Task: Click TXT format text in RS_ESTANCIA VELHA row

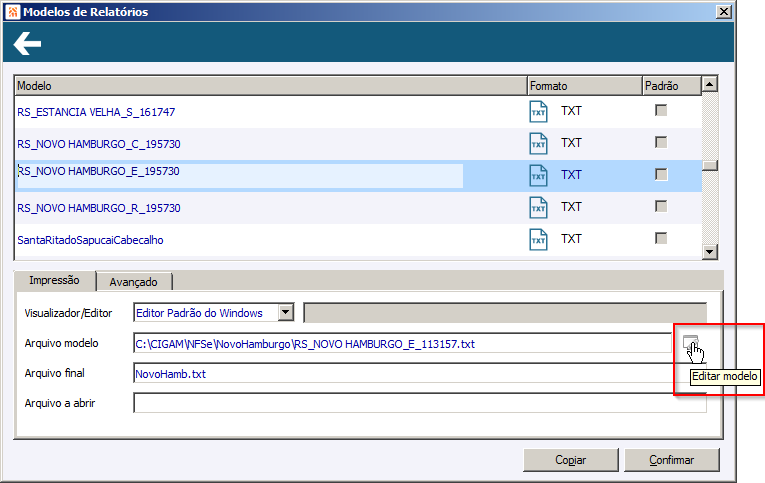Action: (571, 111)
